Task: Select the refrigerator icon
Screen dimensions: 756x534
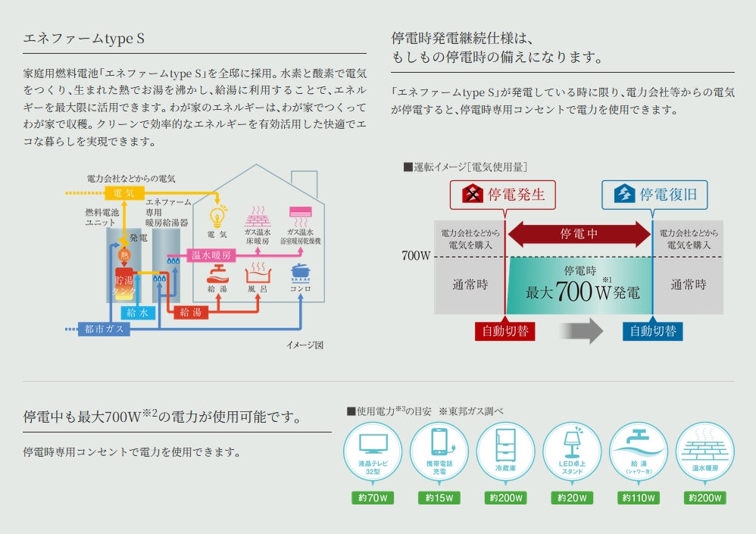Action: (x=505, y=451)
